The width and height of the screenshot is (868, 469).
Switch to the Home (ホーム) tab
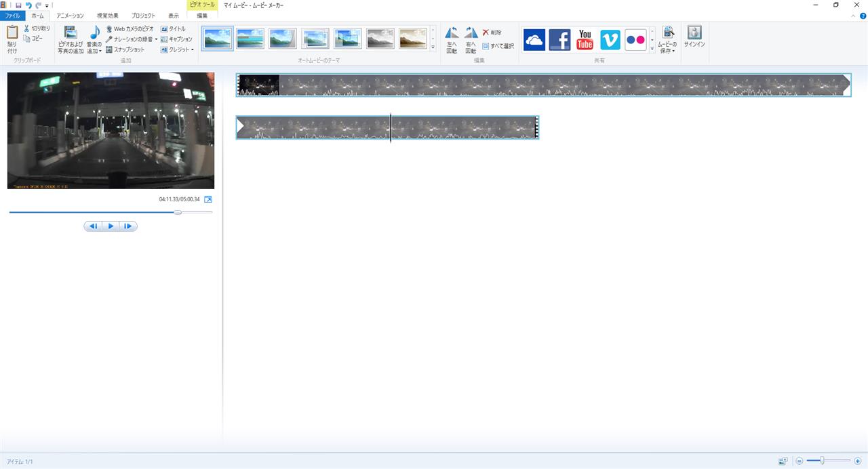point(38,16)
